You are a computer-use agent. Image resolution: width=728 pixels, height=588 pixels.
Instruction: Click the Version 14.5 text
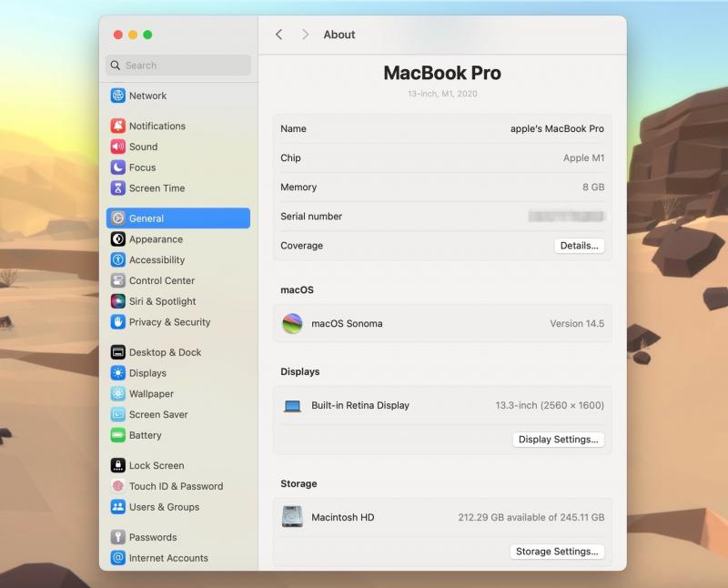coord(577,323)
